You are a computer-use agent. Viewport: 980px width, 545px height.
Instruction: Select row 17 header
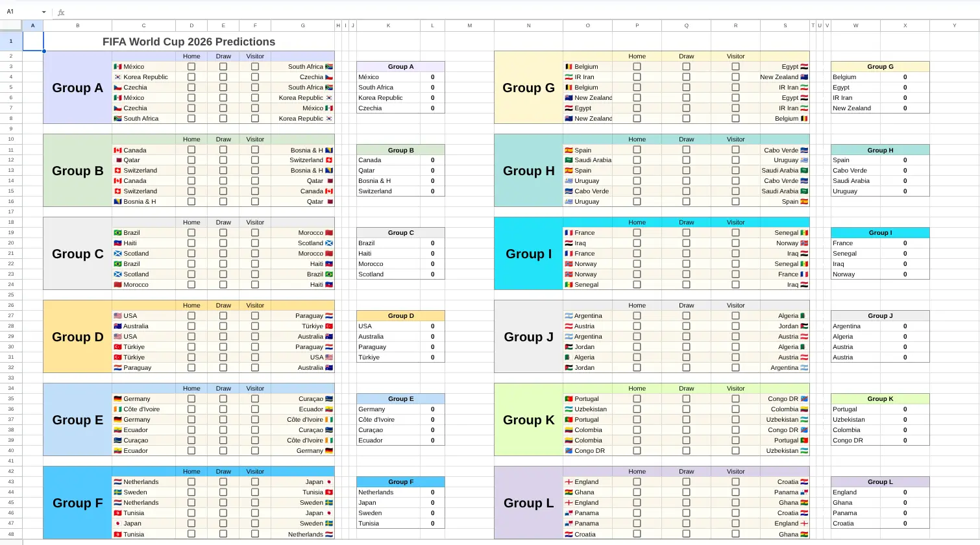11,212
